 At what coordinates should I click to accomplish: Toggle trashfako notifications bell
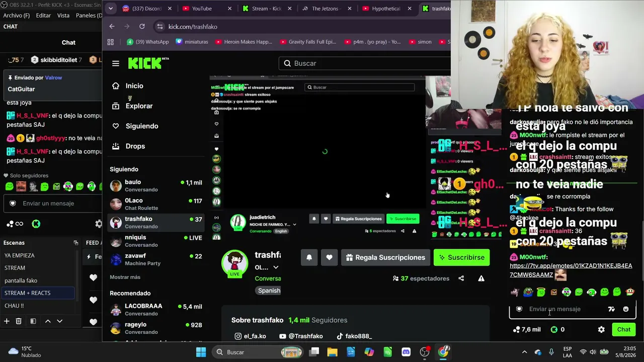coord(309,257)
